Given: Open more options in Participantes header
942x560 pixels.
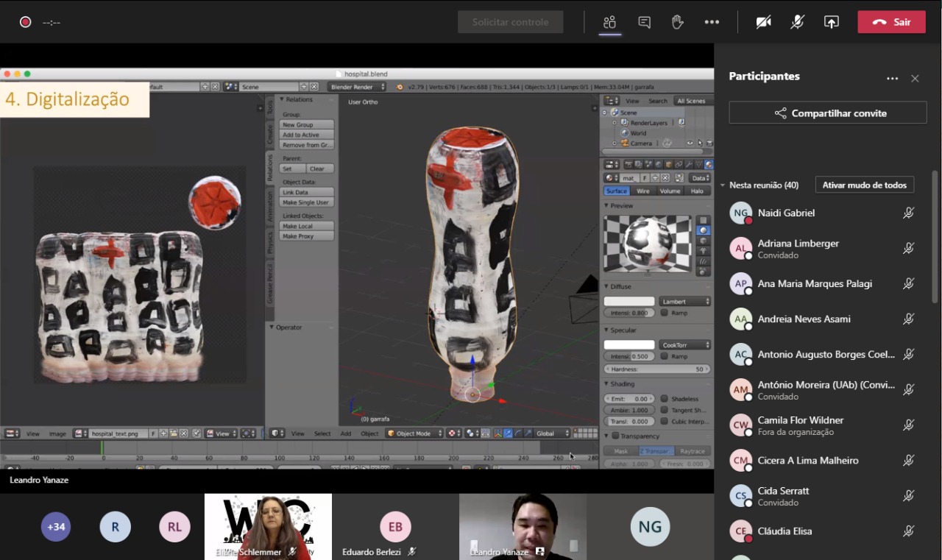Looking at the screenshot, I should click(893, 79).
